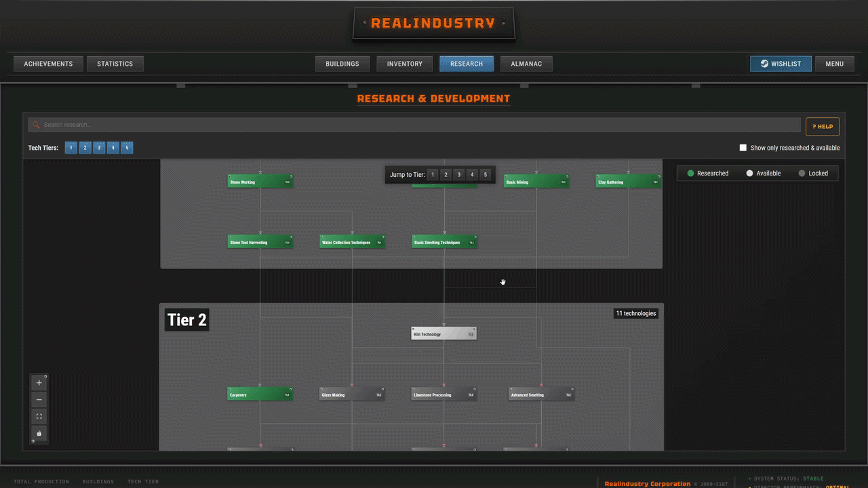Toggle the canvas lock icon
The width and height of the screenshot is (868, 488).
point(39,434)
